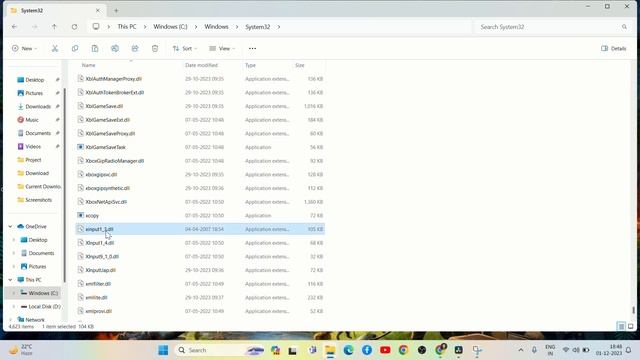
Task: Select XboxNetApiSvc.dll file
Action: [x=200, y=202]
